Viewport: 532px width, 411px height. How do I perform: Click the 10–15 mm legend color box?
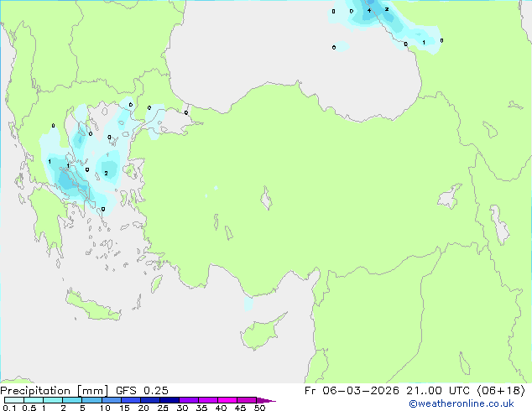point(111,400)
